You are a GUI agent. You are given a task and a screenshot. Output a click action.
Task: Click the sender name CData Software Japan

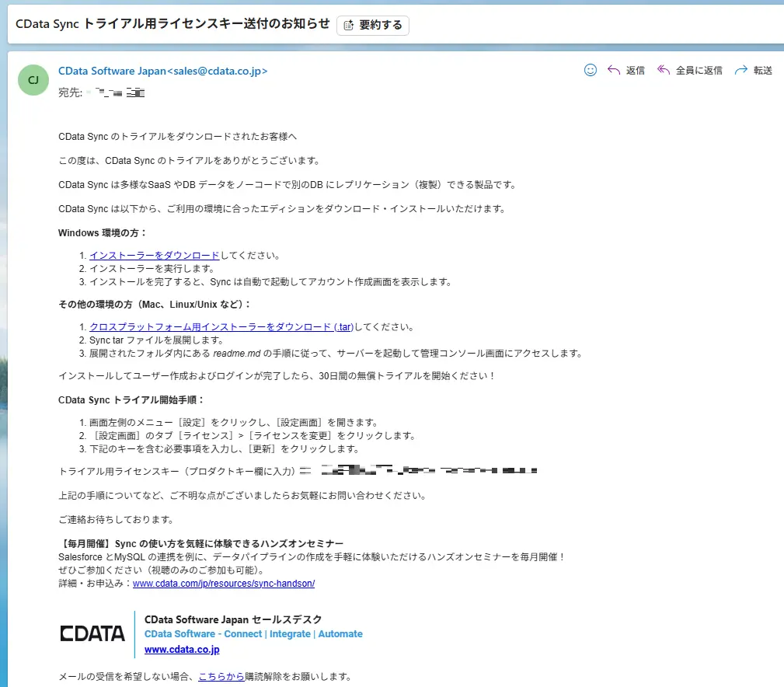pyautogui.click(x=112, y=71)
